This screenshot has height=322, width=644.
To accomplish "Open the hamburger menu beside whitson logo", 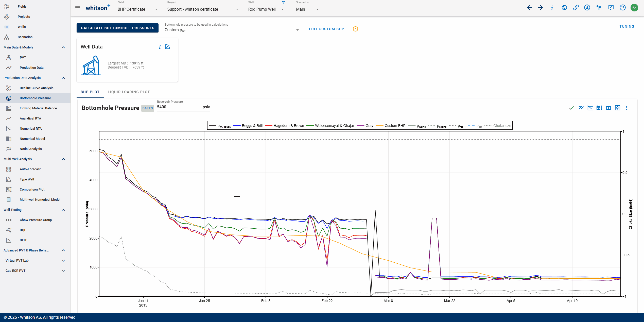I will [78, 8].
